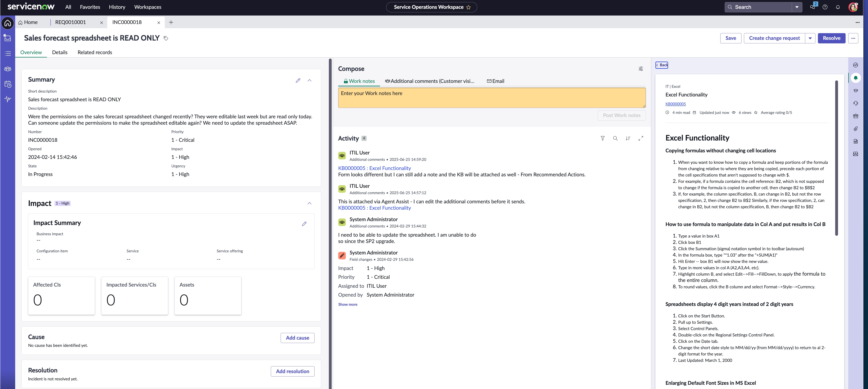868x389 pixels.
Task: Open the Workspaces menu
Action: pyautogui.click(x=148, y=7)
